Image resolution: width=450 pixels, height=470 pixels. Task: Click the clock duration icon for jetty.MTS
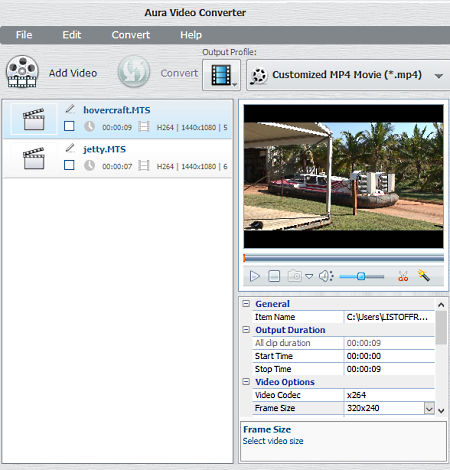pos(89,165)
